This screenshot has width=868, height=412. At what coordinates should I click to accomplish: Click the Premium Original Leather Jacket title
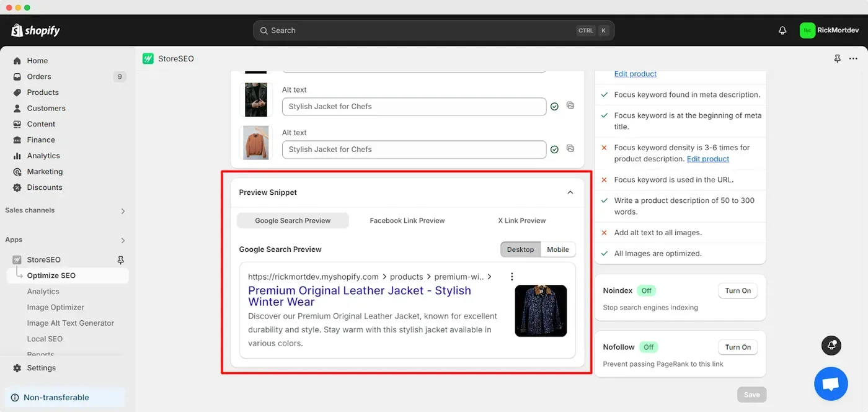(360, 296)
